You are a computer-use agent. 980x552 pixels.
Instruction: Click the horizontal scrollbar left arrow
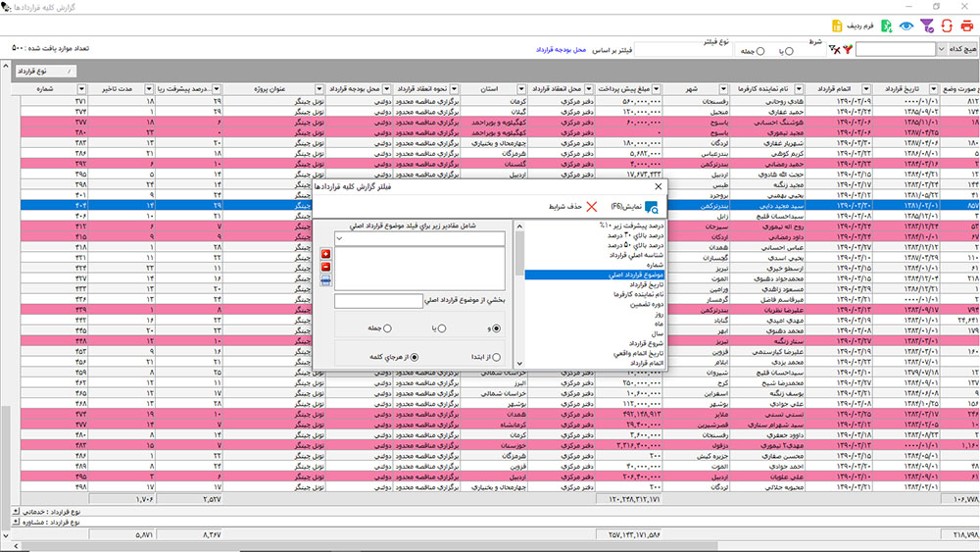[x=16, y=546]
